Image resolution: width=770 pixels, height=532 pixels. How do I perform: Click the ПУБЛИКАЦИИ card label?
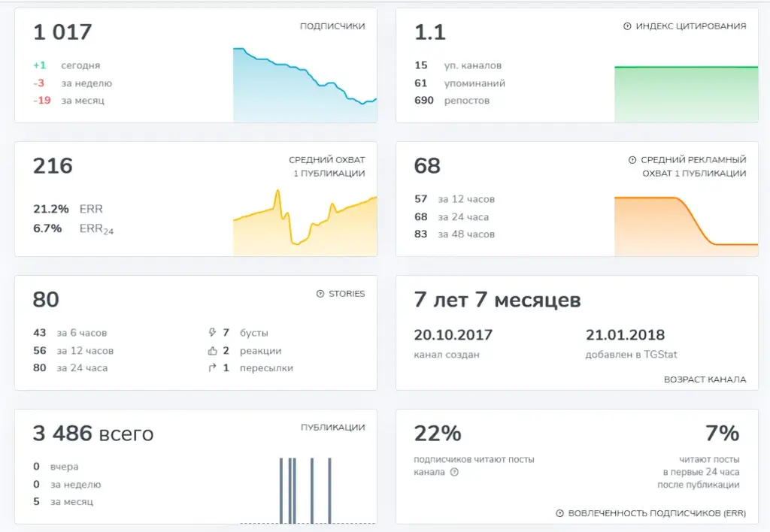[x=333, y=428]
